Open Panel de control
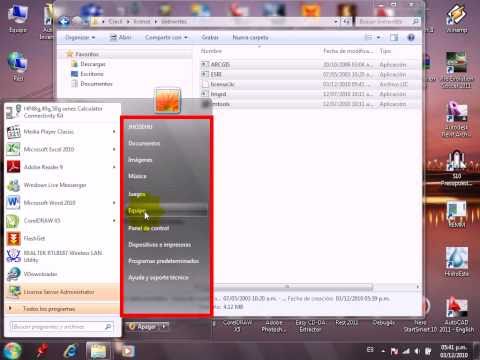480x360 pixels. tap(149, 228)
